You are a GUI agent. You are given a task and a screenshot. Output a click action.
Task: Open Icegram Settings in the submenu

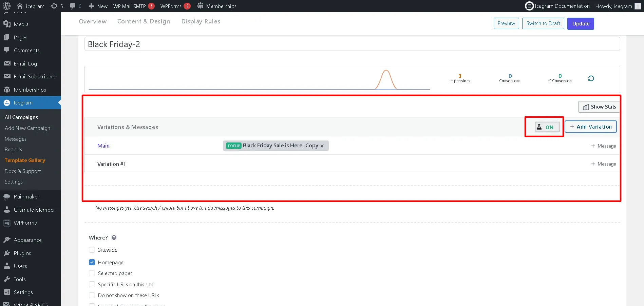point(14,182)
